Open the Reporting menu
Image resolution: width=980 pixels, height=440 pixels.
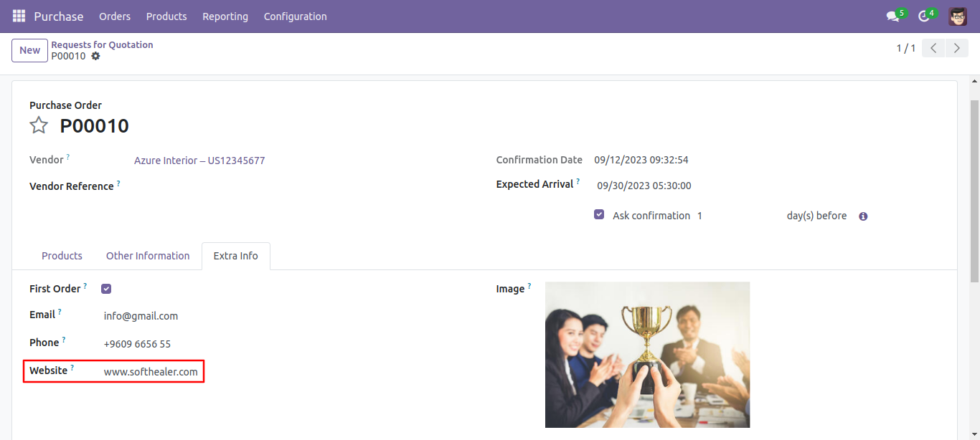225,16
